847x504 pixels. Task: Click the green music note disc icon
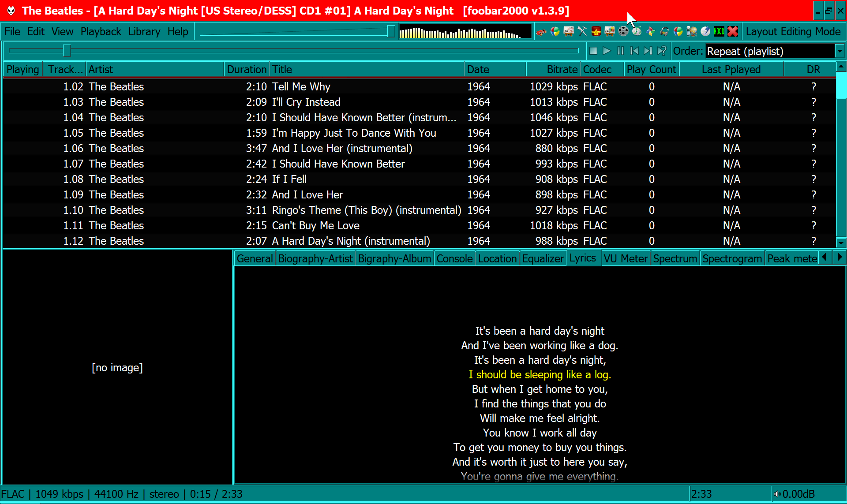coord(637,31)
